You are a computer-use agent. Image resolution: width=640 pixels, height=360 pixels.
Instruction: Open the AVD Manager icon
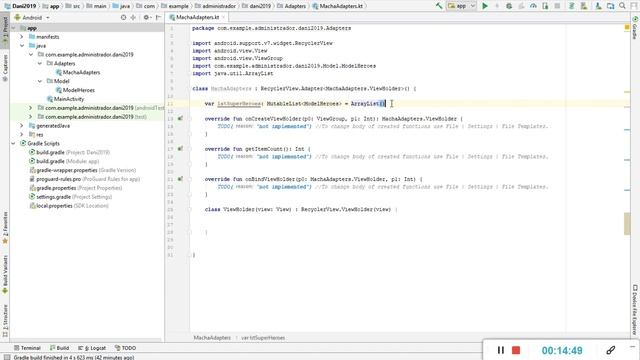tap(584, 6)
